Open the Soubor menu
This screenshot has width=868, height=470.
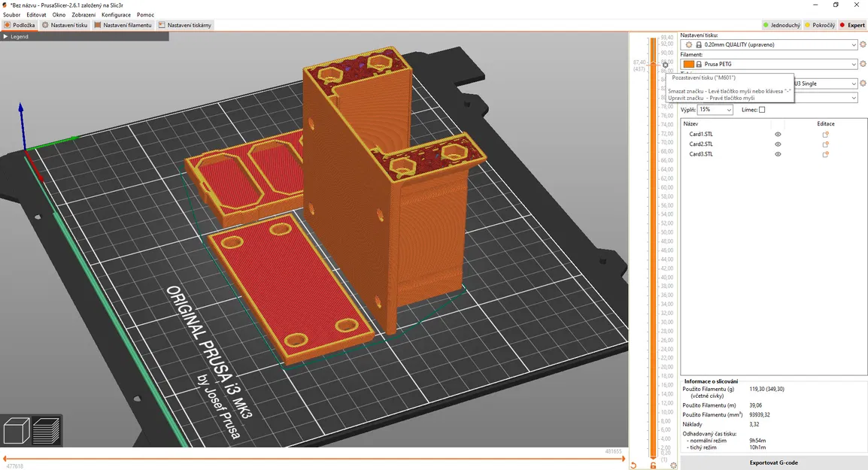pyautogui.click(x=11, y=15)
